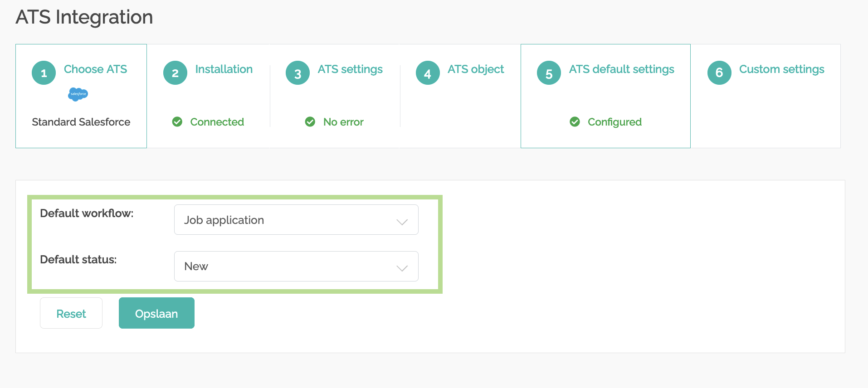Click the step 5 number circle

point(549,73)
